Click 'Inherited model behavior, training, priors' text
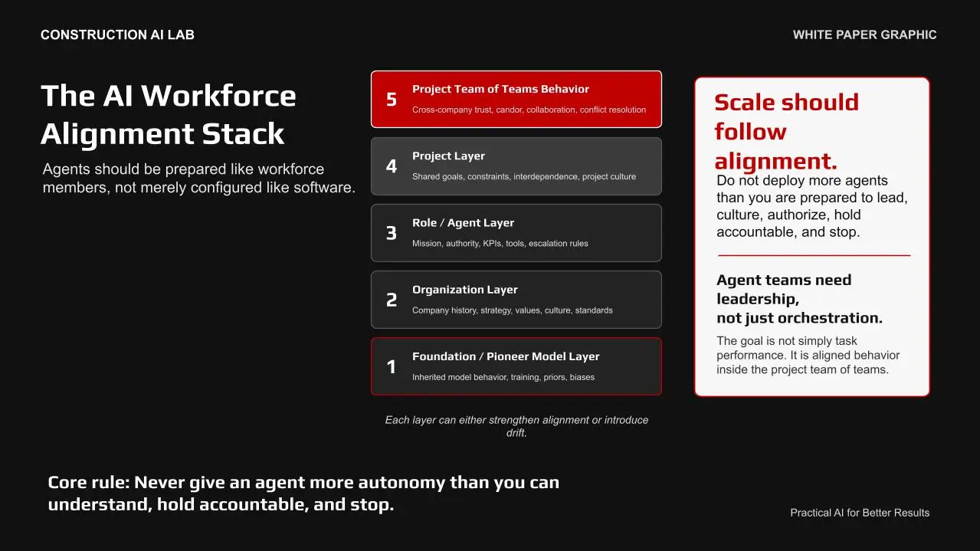 (503, 377)
